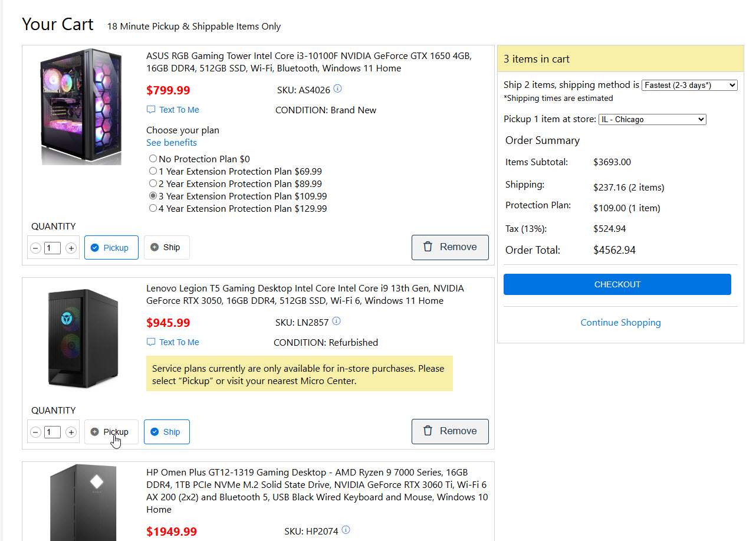756x541 pixels.
Task: Click info icon next to SKU AS4026
Action: (x=338, y=89)
